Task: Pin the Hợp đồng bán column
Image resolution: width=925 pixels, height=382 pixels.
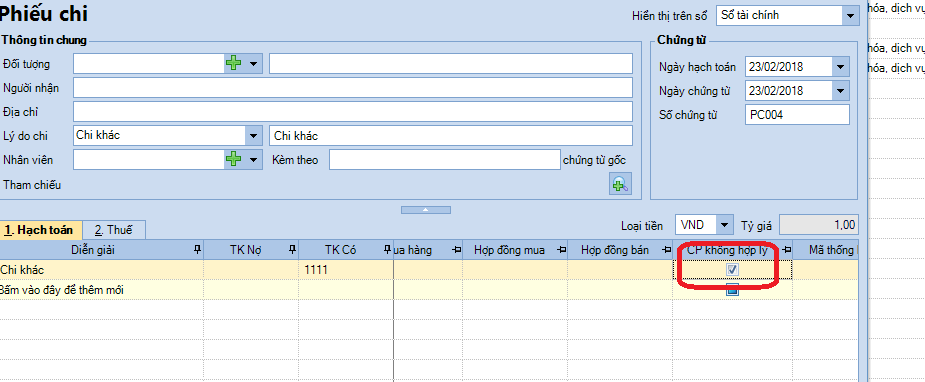Action: coord(667,250)
